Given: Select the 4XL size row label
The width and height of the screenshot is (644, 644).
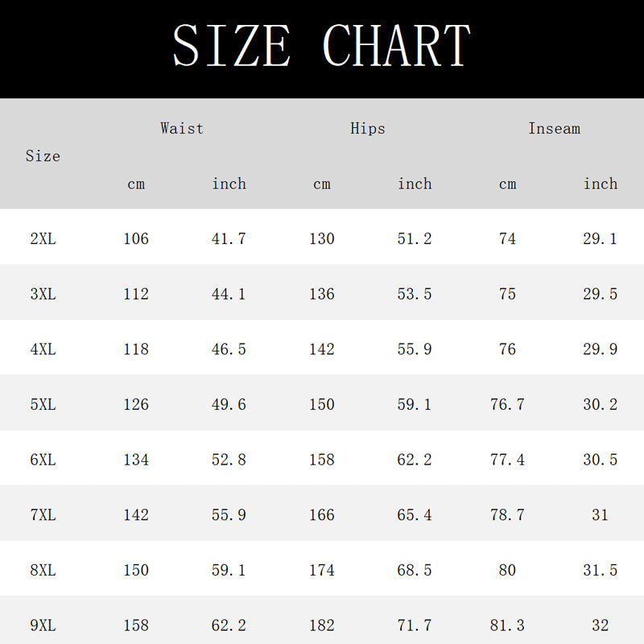Looking at the screenshot, I should pos(43,349).
